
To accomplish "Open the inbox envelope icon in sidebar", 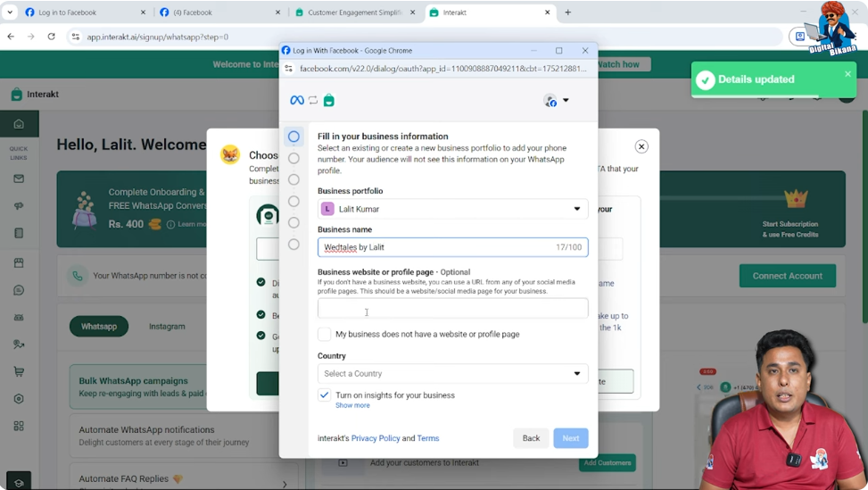I will [x=19, y=179].
